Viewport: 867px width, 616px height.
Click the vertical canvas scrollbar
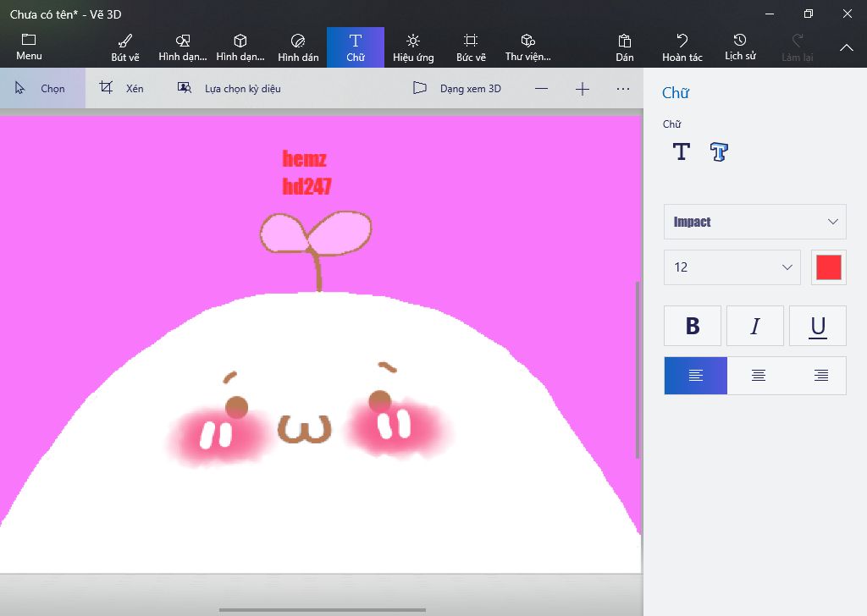(638, 370)
